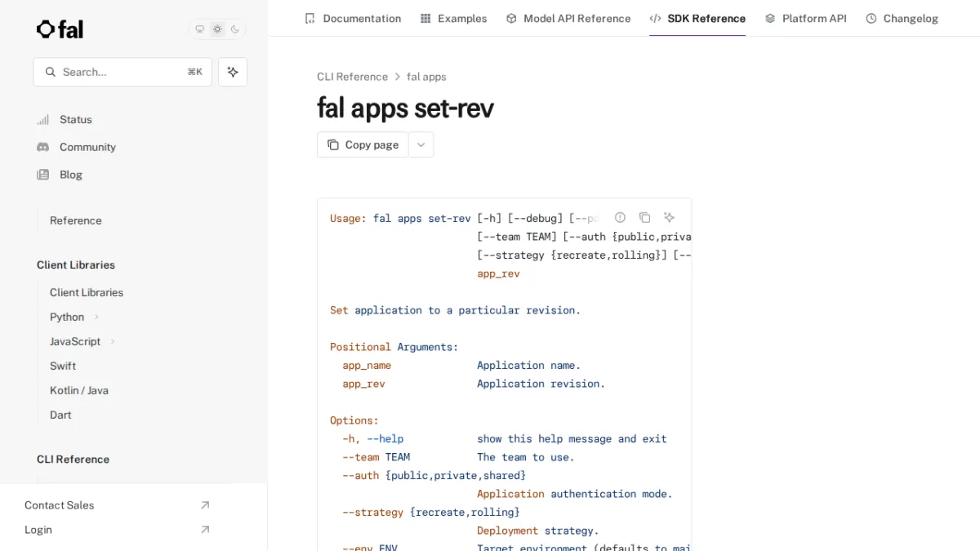The height and width of the screenshot is (551, 980).
Task: Open the Changelog tab
Action: (x=902, y=18)
